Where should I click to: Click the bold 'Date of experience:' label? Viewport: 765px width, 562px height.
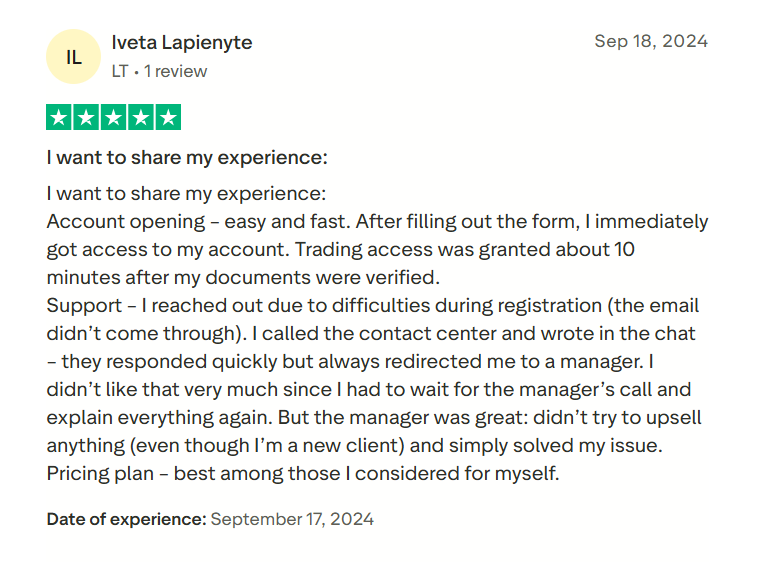click(126, 519)
